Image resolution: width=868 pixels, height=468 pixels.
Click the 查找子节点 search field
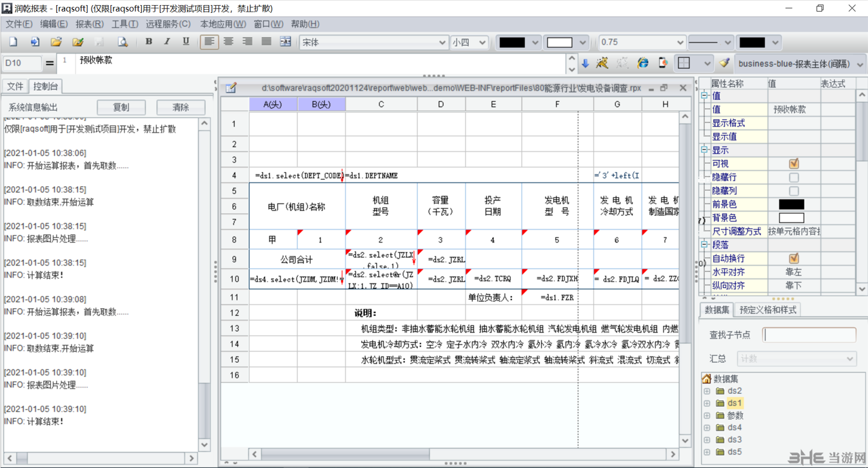click(809, 335)
